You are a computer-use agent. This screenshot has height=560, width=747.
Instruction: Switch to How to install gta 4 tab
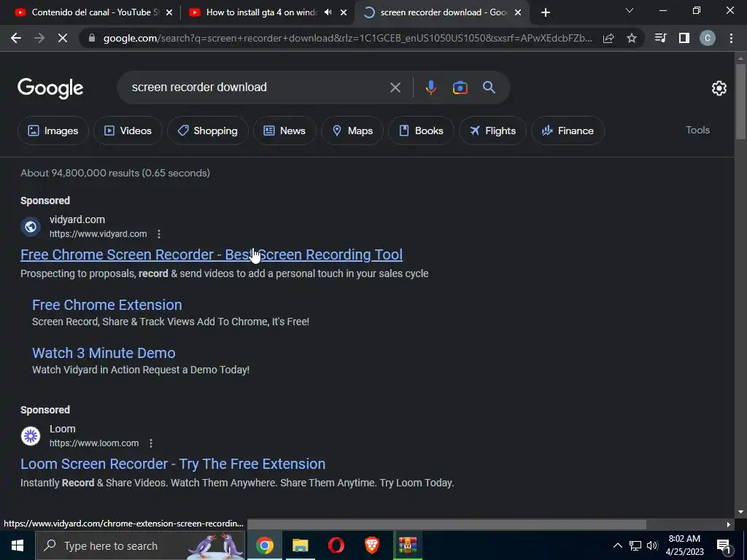tap(261, 12)
